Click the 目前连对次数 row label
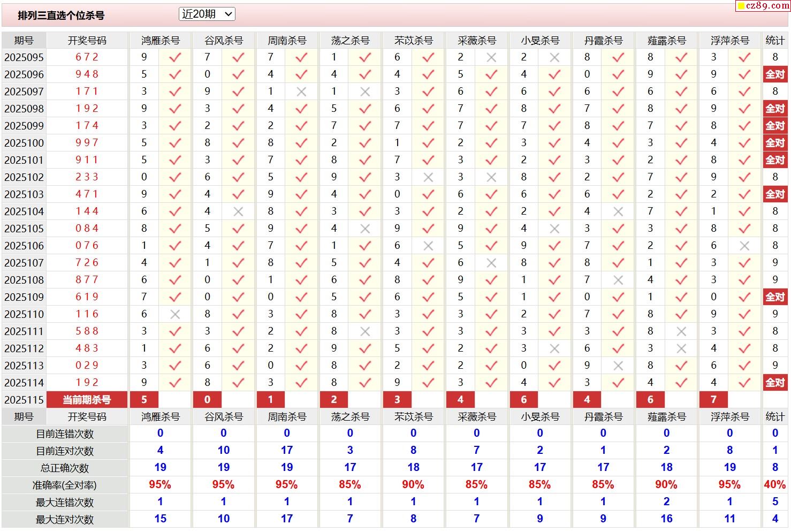This screenshot has height=532, width=791. tap(65, 451)
